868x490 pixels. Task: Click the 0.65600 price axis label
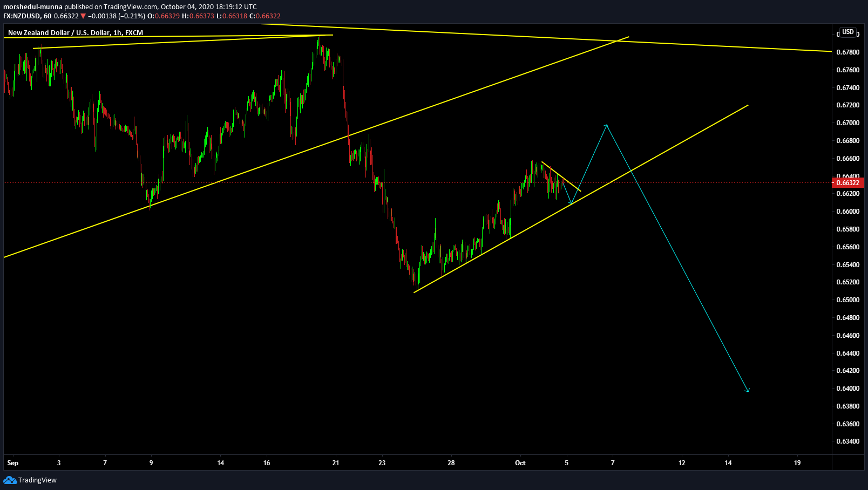[847, 247]
